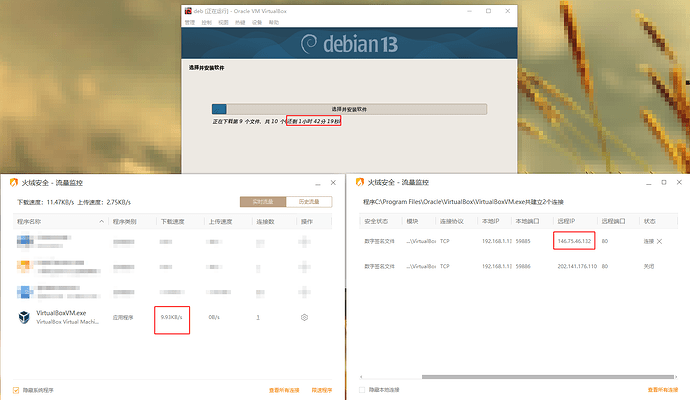Open settings gear for VirtualBoxVM.exe row

[x=304, y=317]
